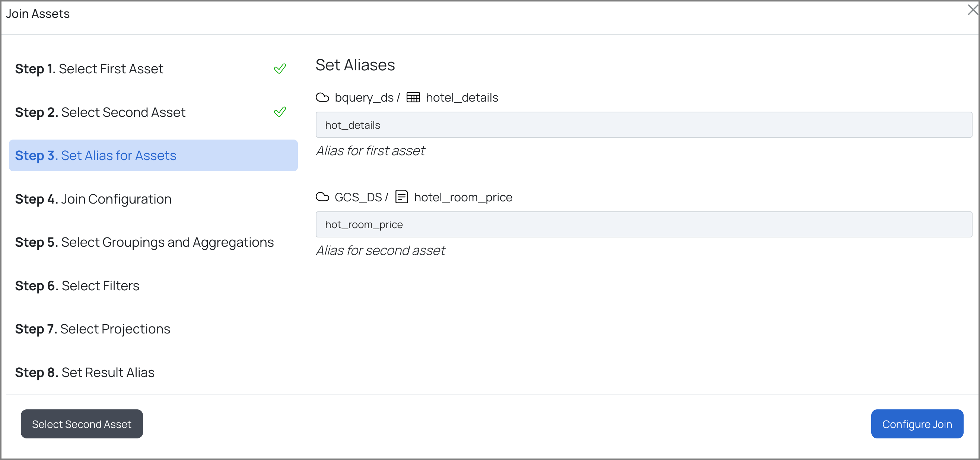Click the hotel_details asset name
Image resolution: width=980 pixels, height=460 pixels.
[x=462, y=98]
